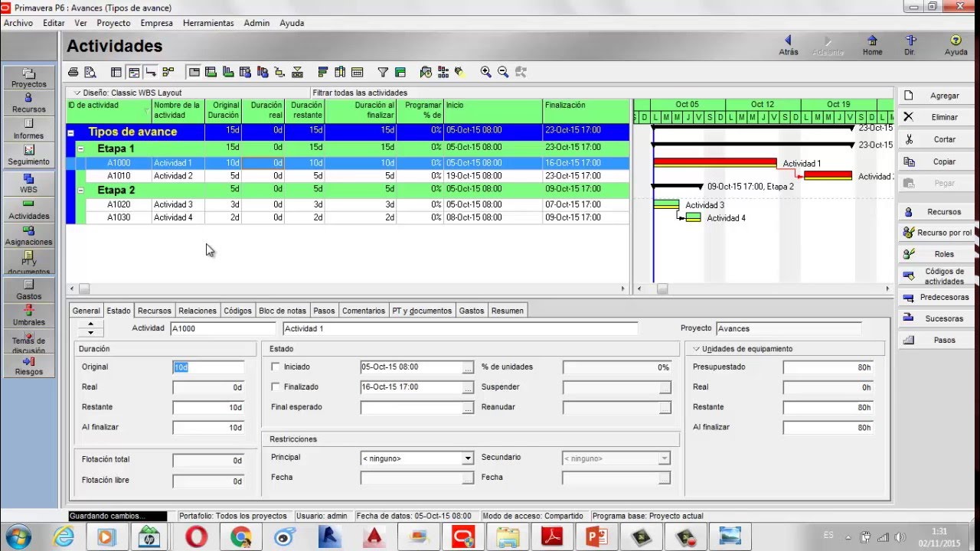Click the Eliminar button

coord(935,117)
